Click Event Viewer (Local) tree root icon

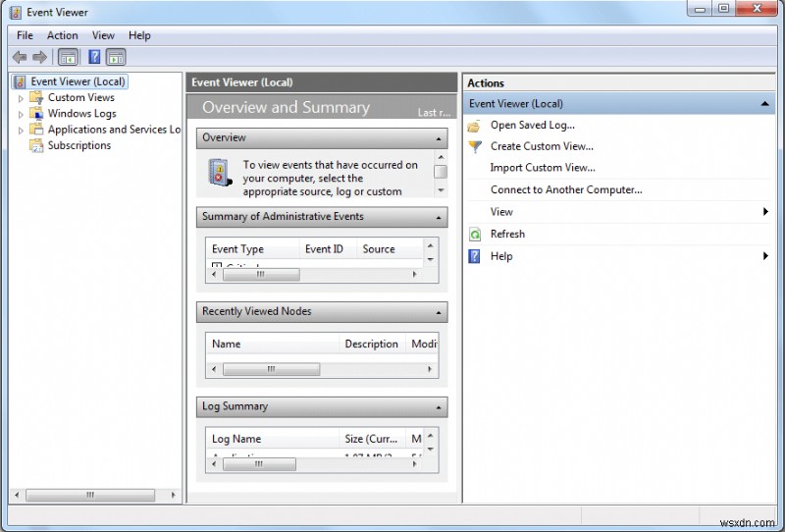click(20, 81)
